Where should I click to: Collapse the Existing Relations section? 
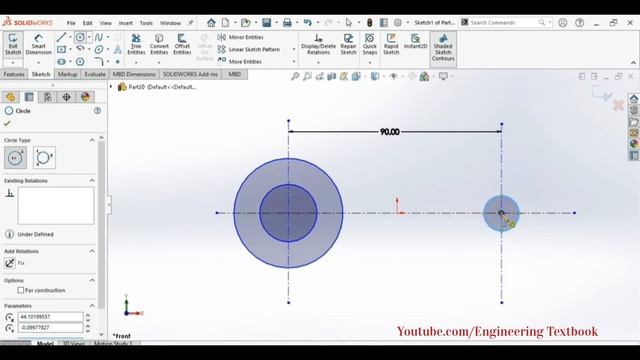coord(92,180)
